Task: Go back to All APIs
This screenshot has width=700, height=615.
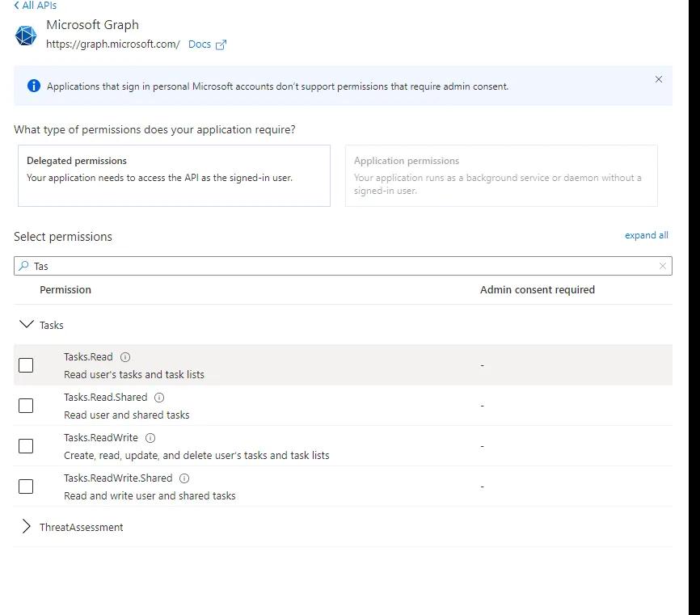Action: click(x=35, y=6)
